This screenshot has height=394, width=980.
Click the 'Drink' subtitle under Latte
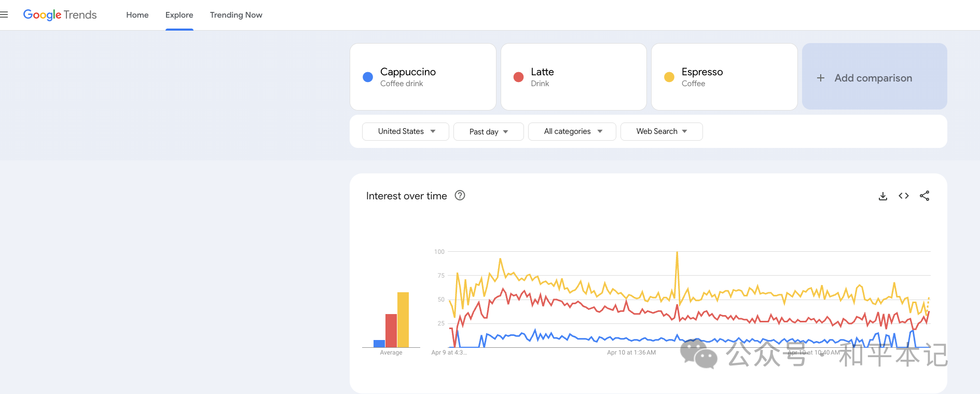coord(540,84)
